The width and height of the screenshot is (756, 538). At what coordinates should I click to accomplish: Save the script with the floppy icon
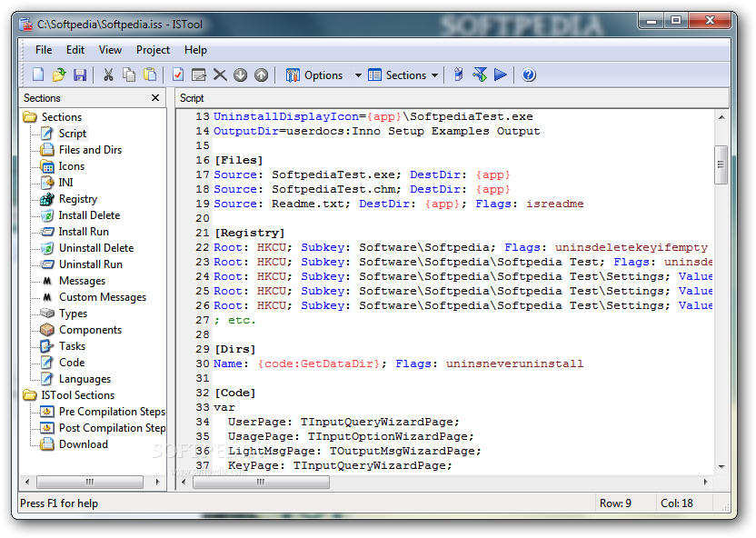pyautogui.click(x=80, y=75)
